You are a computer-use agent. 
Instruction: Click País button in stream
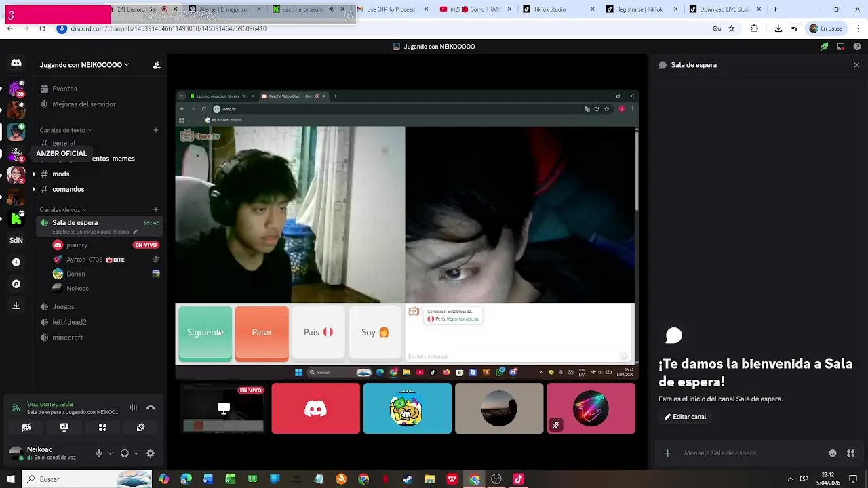pos(318,333)
